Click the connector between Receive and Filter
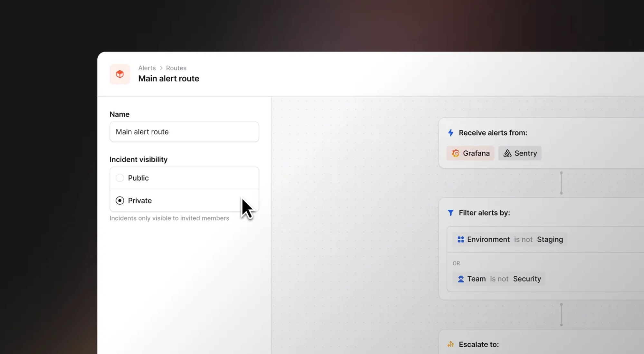Viewport: 644px width, 354px height. coord(561,183)
